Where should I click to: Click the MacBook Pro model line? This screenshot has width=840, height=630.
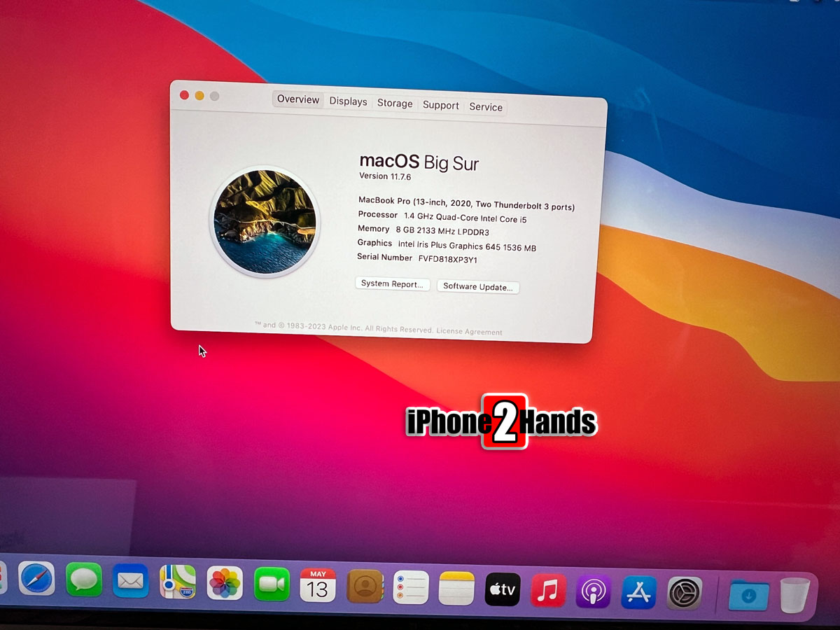tap(466, 203)
